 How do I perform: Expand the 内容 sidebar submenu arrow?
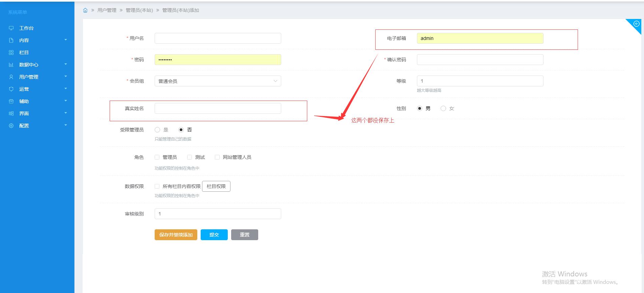click(66, 40)
